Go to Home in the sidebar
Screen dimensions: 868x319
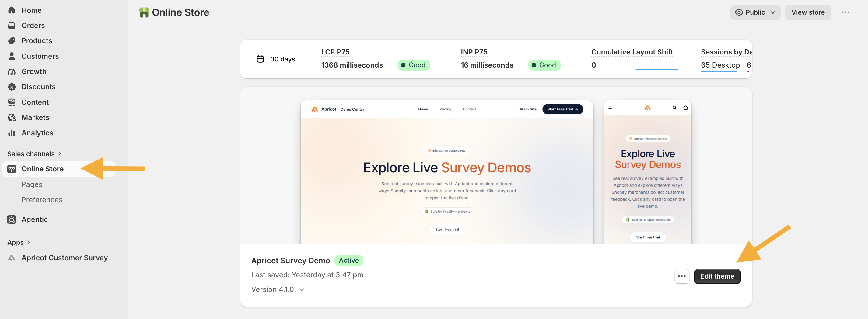(x=32, y=10)
